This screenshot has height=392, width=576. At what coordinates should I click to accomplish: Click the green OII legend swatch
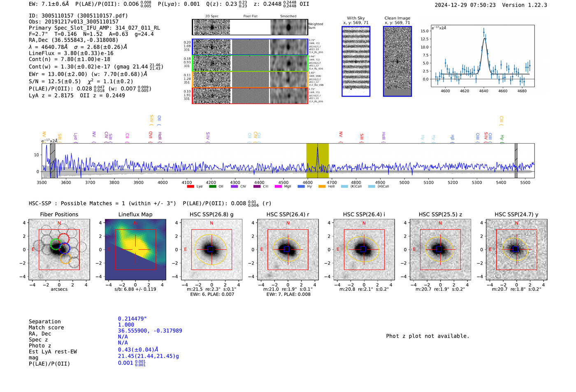coord(212,186)
